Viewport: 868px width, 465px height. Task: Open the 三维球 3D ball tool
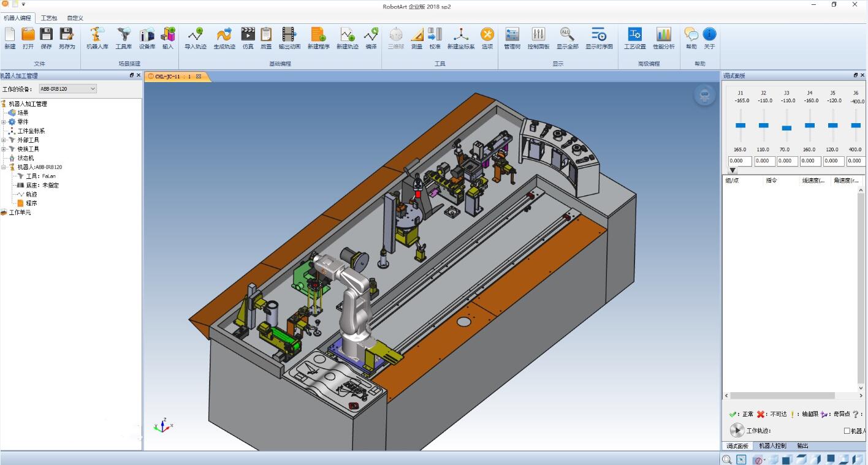(x=395, y=38)
